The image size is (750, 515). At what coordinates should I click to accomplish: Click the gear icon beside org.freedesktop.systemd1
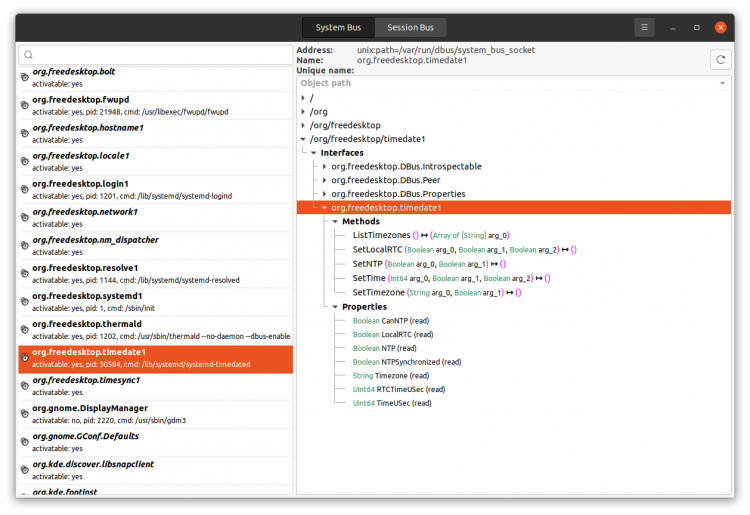(25, 301)
